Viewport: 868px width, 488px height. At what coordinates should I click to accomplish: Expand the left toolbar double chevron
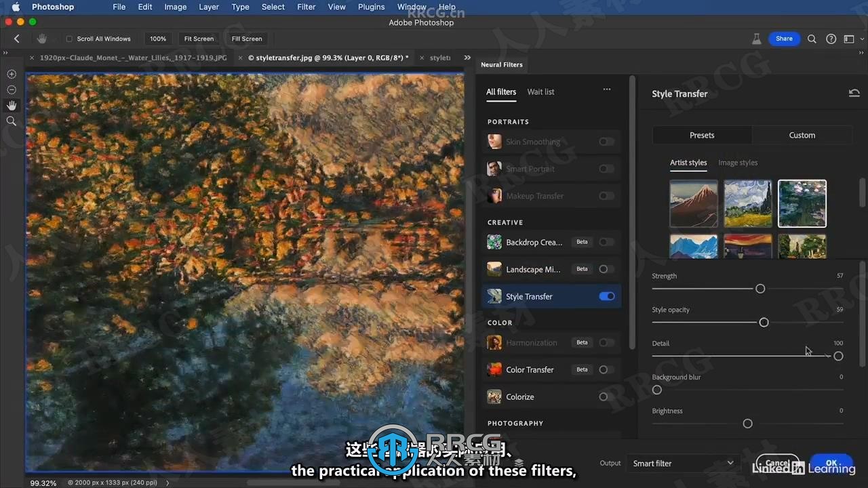click(x=5, y=53)
